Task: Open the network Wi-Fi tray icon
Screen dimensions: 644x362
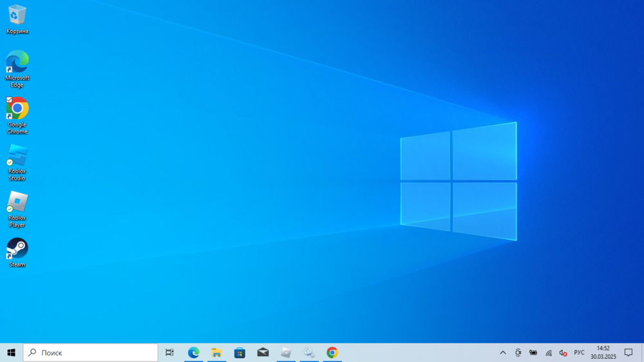Action: [x=548, y=352]
